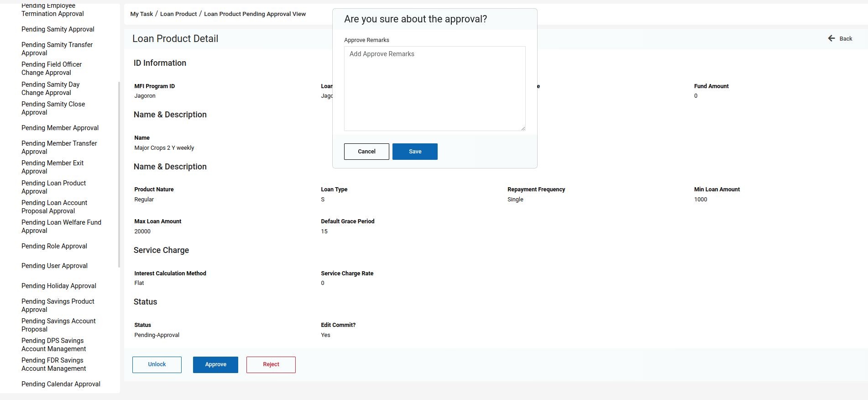
Task: Save the approval remarks
Action: pyautogui.click(x=415, y=152)
